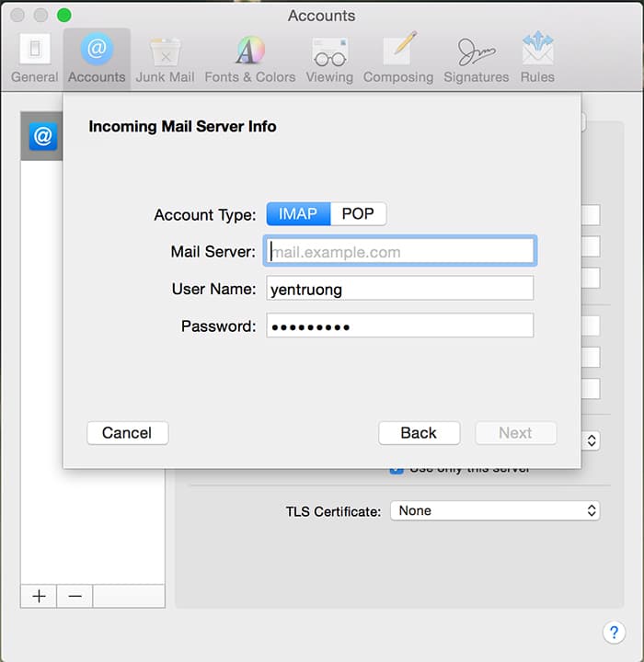This screenshot has height=662, width=644.
Task: Click the plus button to add account
Action: [x=39, y=596]
